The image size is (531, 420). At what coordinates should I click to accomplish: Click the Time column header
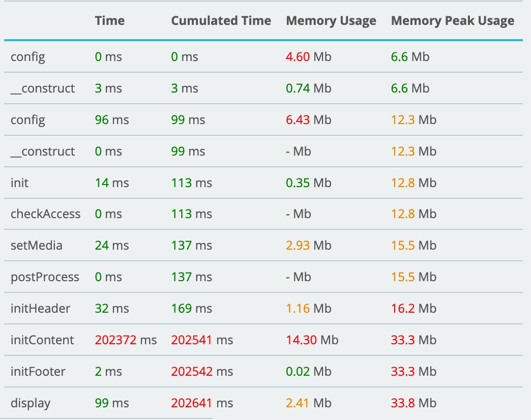coord(109,21)
